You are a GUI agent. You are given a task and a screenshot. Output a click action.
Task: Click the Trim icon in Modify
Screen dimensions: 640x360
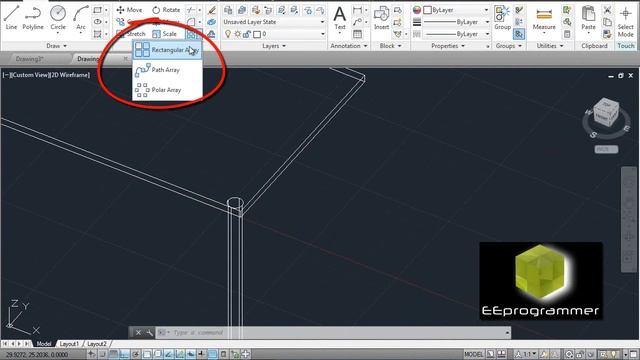(190, 10)
